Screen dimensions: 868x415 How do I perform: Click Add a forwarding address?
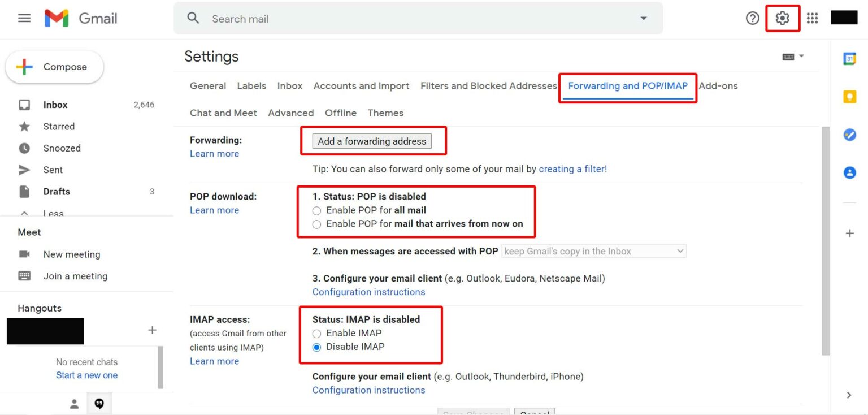373,141
